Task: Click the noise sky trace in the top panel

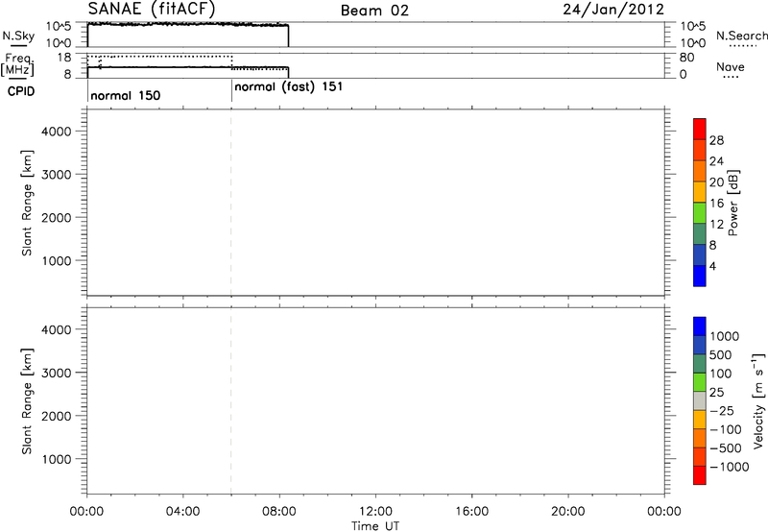Action: tap(187, 24)
